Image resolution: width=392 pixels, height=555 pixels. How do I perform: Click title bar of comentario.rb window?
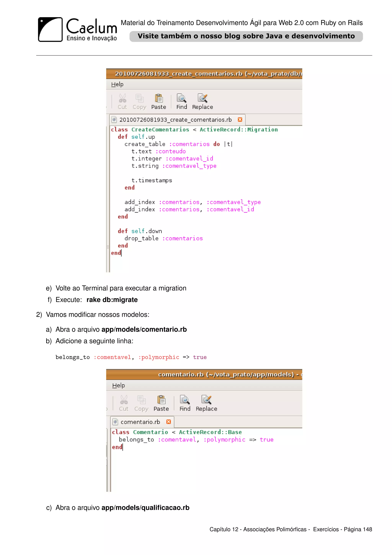pyautogui.click(x=204, y=374)
